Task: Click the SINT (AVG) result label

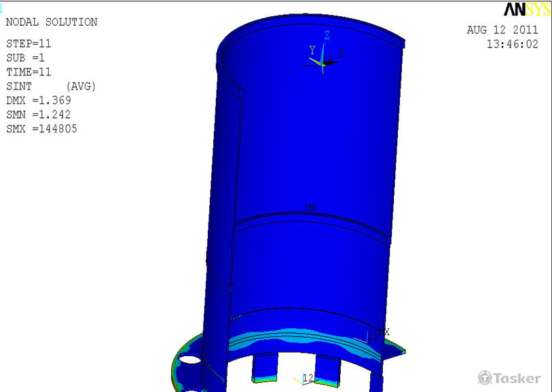Action: pyautogui.click(x=51, y=86)
